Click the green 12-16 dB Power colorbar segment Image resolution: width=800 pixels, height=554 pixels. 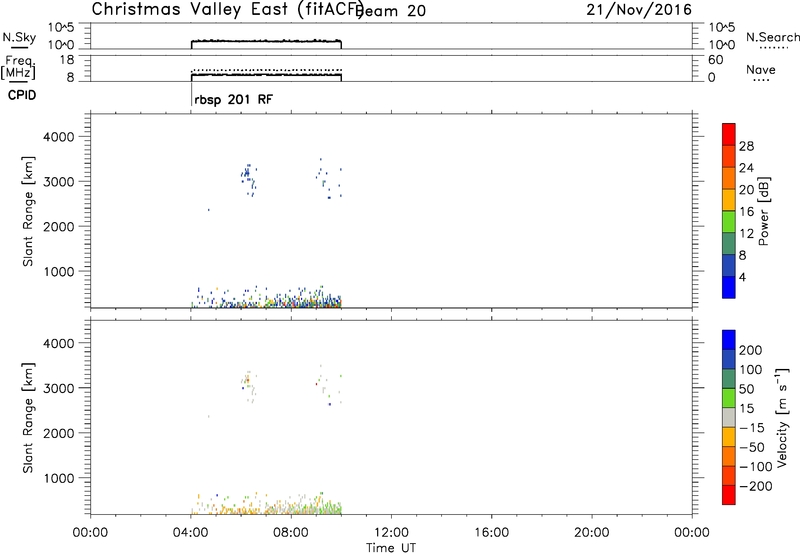[x=729, y=222]
